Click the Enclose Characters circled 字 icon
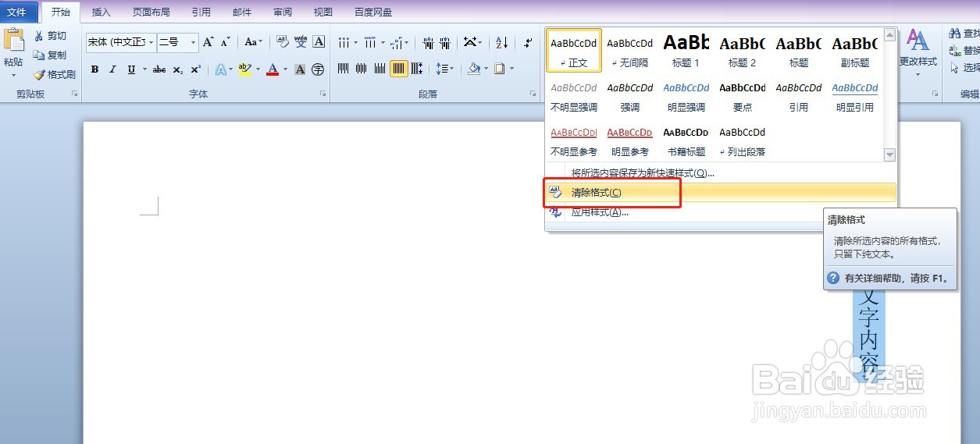 (318, 69)
